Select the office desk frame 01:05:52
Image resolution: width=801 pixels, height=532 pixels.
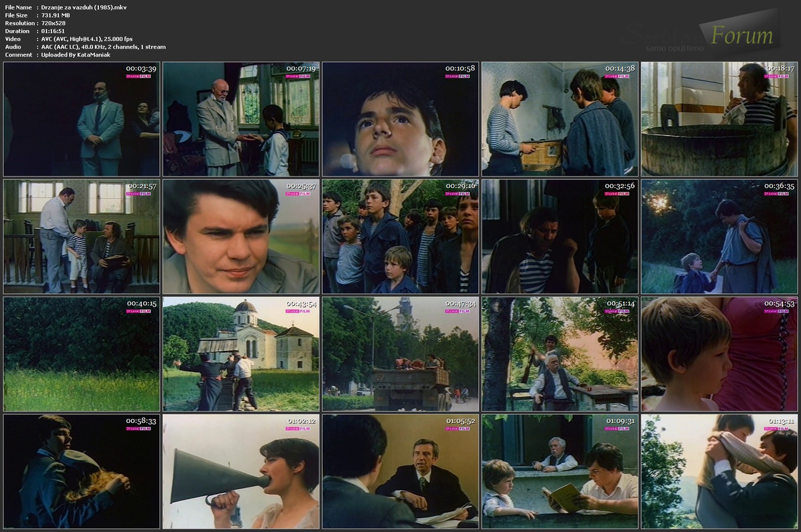point(400,471)
